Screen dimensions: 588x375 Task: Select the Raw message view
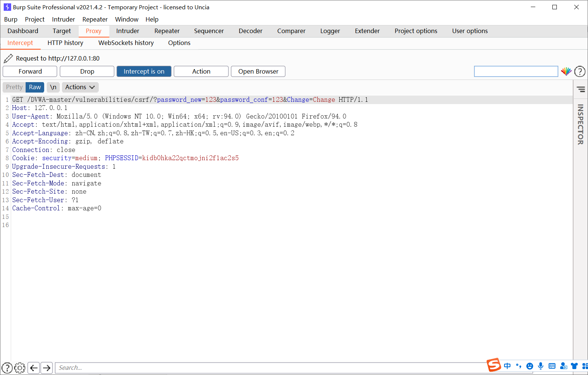[x=35, y=87]
